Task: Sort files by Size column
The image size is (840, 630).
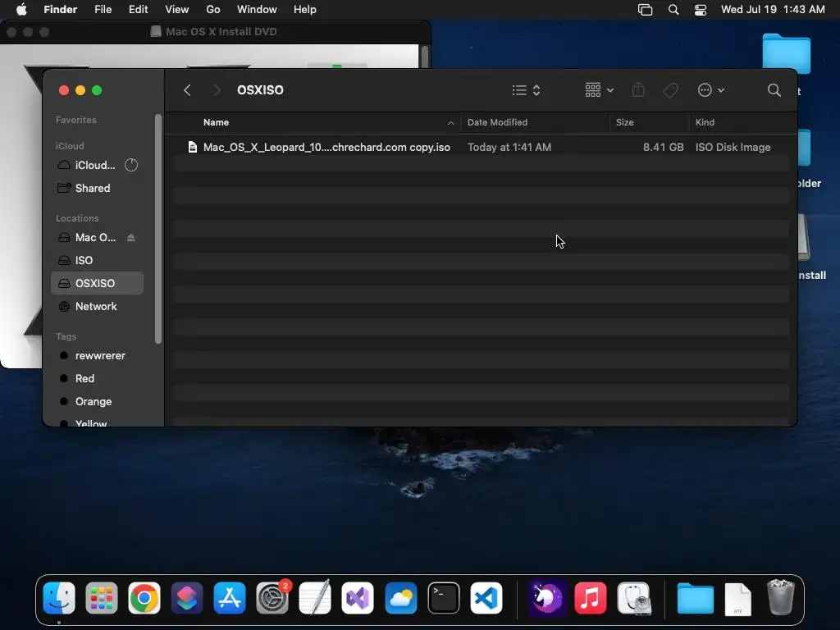Action: click(624, 122)
